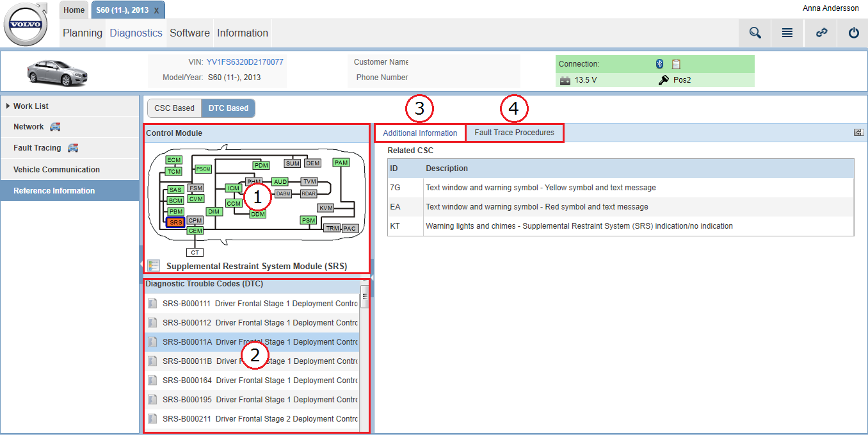
Task: Select the PSCM module node
Action: [x=203, y=169]
